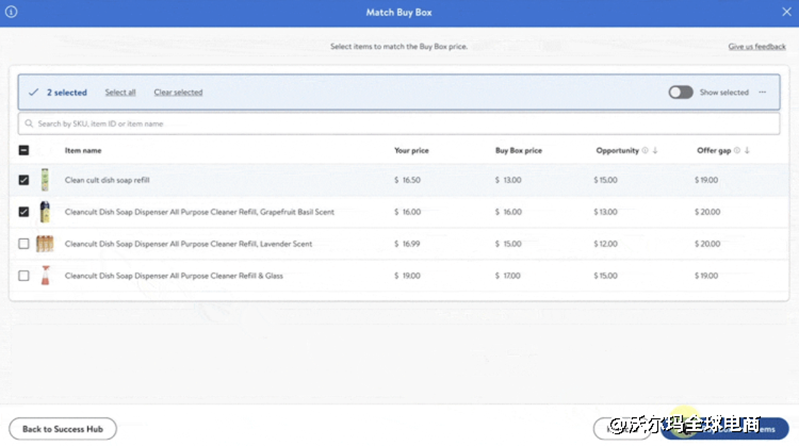Toggle the Show selected switch
The width and height of the screenshot is (799, 446).
pos(681,92)
